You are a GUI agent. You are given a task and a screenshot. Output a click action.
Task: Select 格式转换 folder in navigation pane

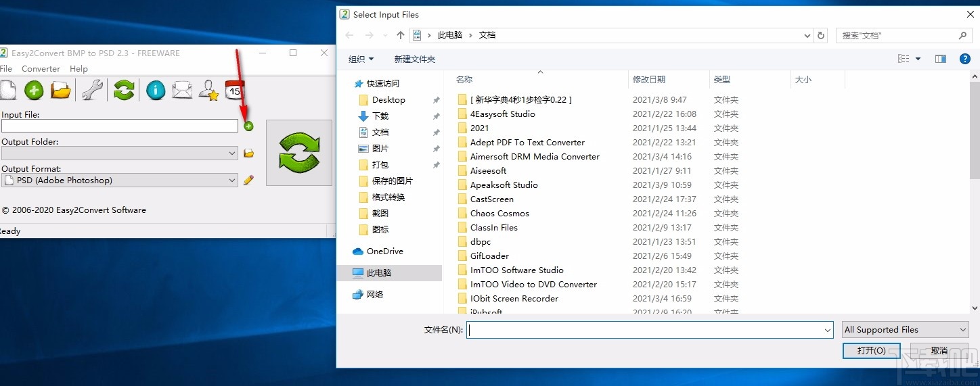388,197
